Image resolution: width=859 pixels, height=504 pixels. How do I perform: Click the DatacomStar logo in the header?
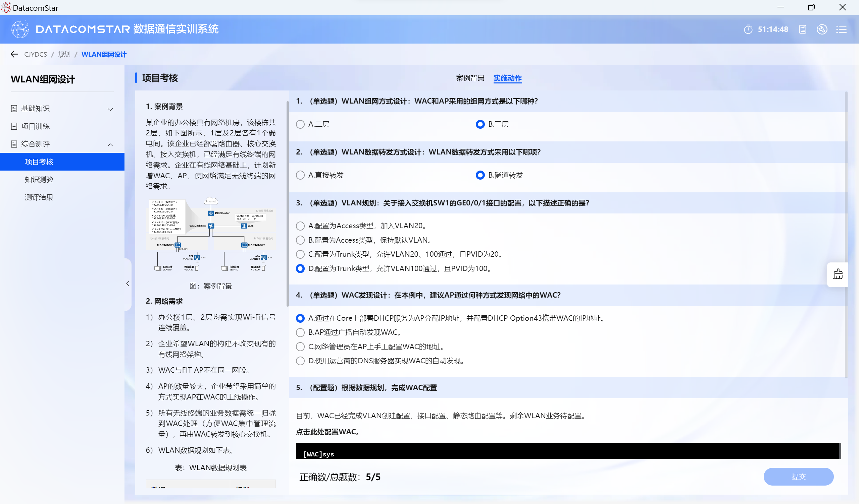pos(20,29)
